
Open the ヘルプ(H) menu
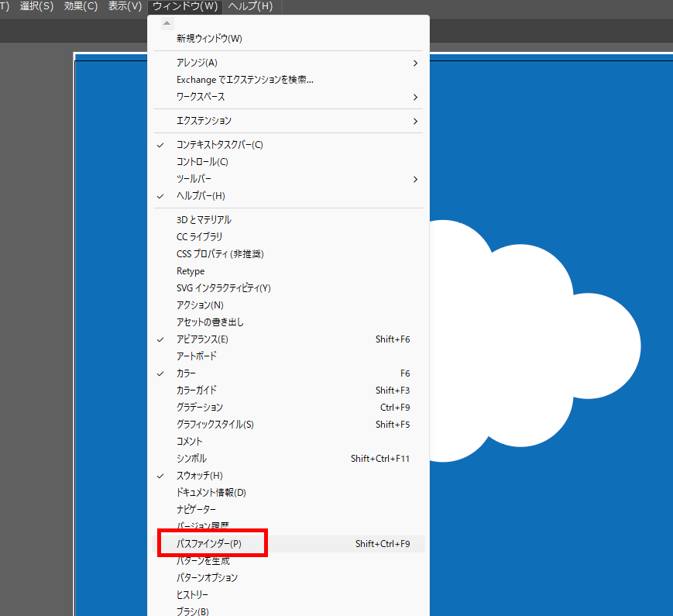(x=250, y=7)
